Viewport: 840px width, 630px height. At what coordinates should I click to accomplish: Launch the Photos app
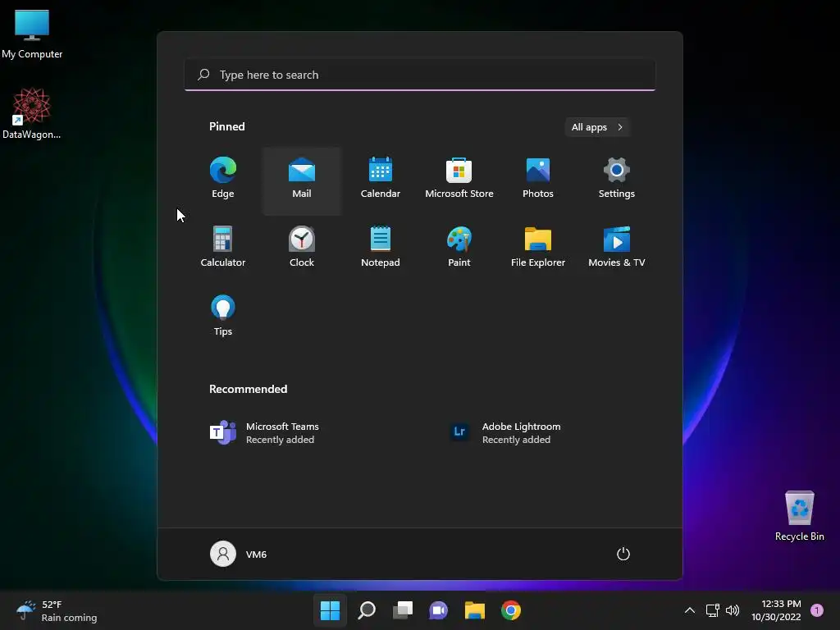(x=538, y=178)
